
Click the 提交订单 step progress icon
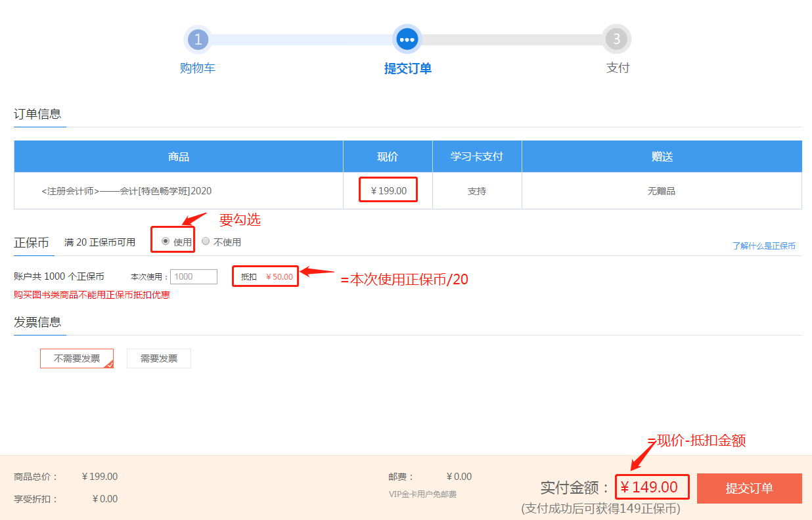click(407, 39)
